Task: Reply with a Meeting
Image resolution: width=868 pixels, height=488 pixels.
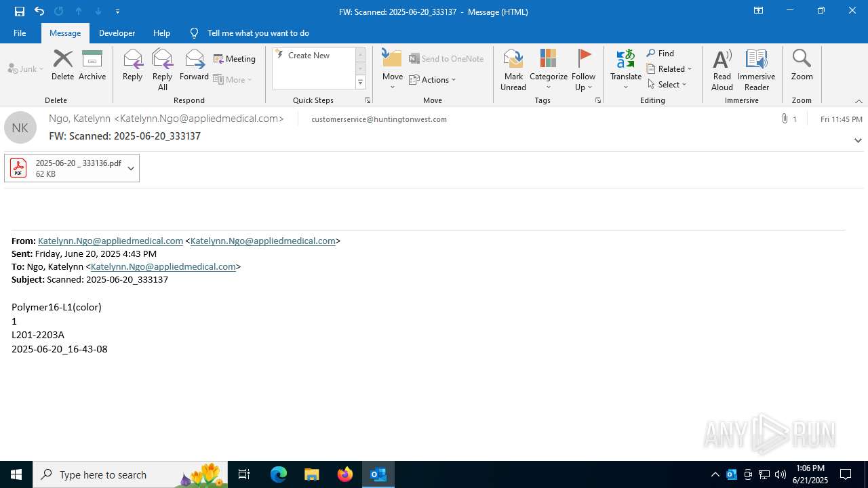Action: 235,59
